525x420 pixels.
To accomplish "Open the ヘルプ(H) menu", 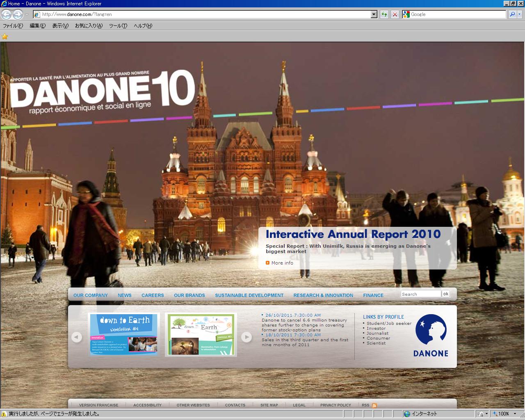I will click(143, 25).
